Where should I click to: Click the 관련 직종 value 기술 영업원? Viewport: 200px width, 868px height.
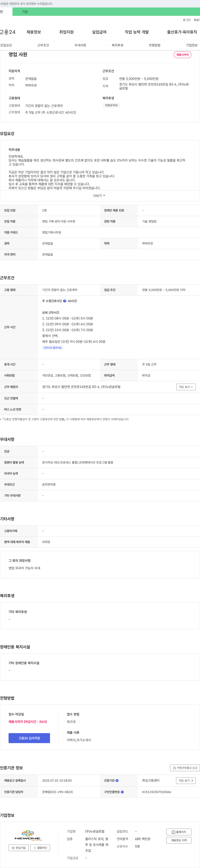point(149,221)
